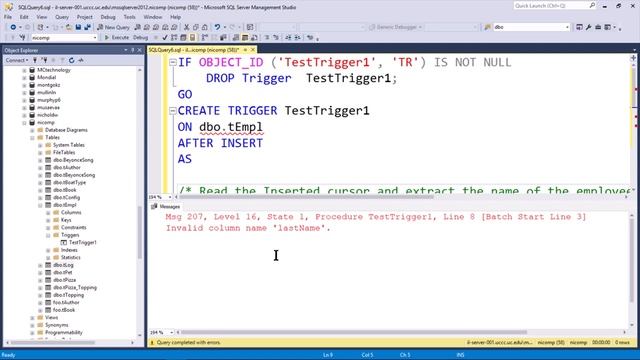Close the SQLQuery6.sql tab
640x360 pixels.
coord(253,50)
